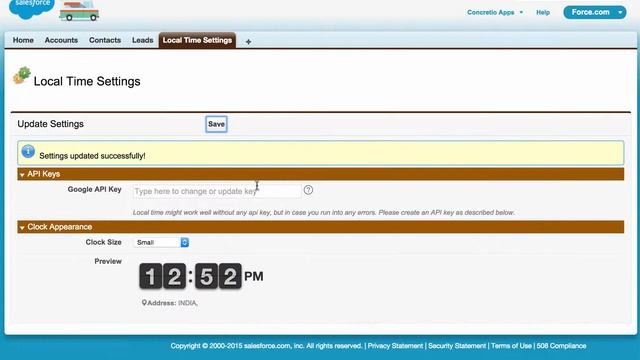This screenshot has width=640, height=360.
Task: Collapse the Clock Appearance section
Action: pos(22,227)
